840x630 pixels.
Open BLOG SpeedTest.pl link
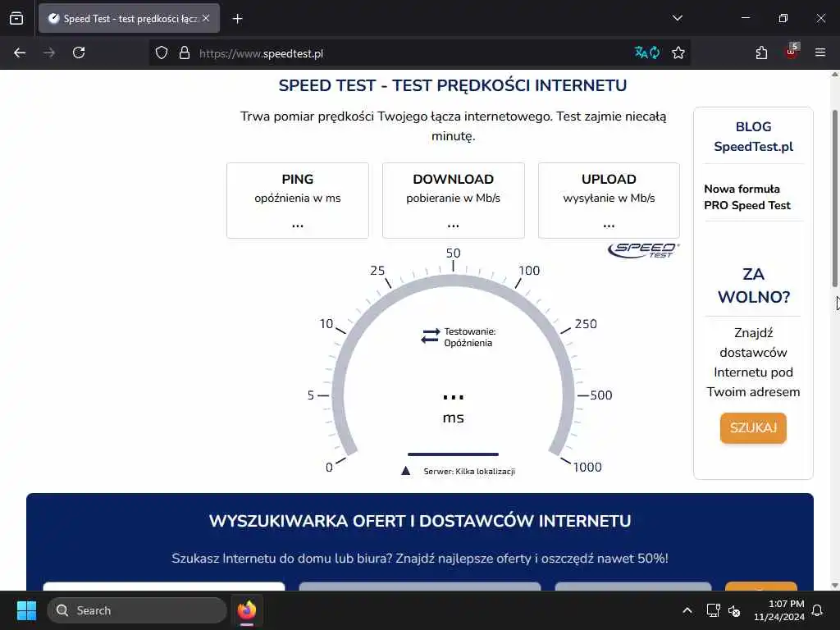(x=753, y=137)
